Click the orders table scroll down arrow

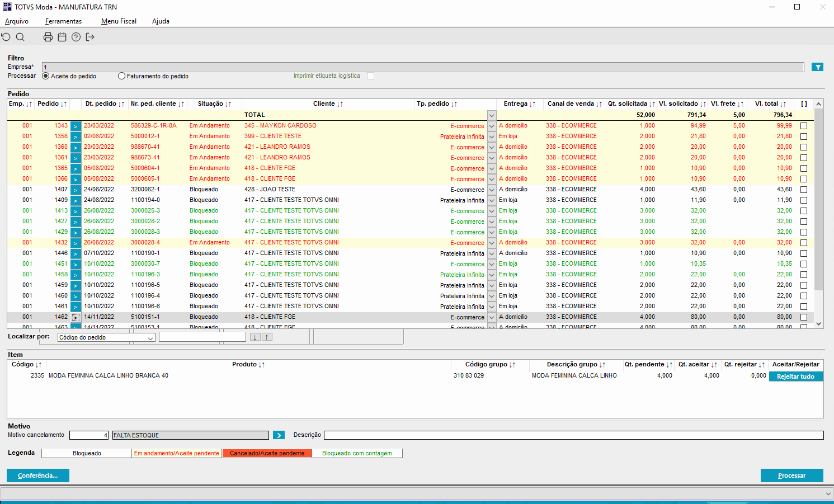point(819,324)
